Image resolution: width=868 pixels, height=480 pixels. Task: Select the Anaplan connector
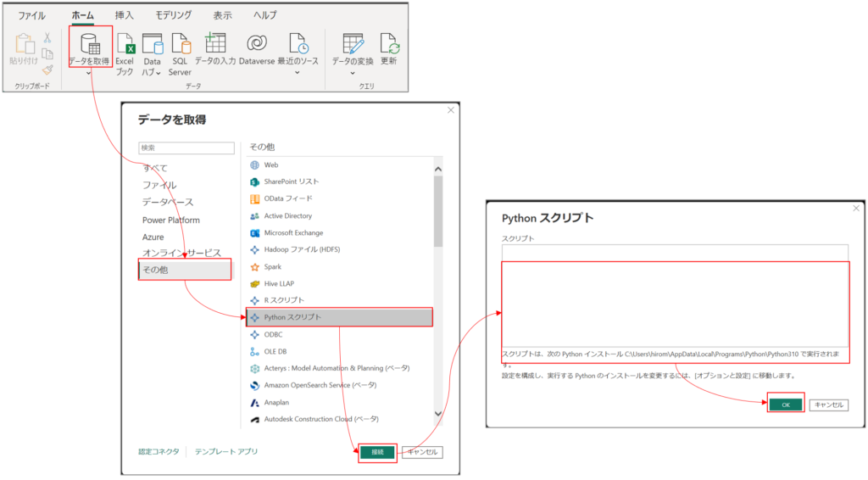339,403
